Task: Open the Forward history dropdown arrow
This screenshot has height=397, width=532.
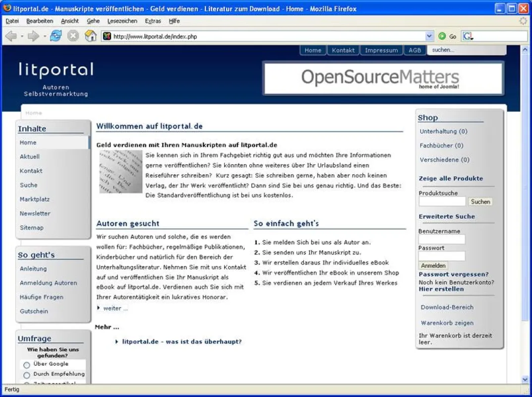Action: (45, 36)
